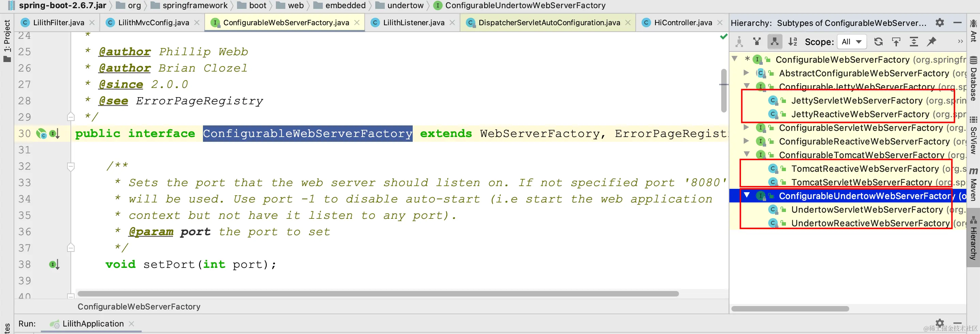Open the undertow breadcrumb folder
This screenshot has width=980, height=334.
click(x=399, y=5)
